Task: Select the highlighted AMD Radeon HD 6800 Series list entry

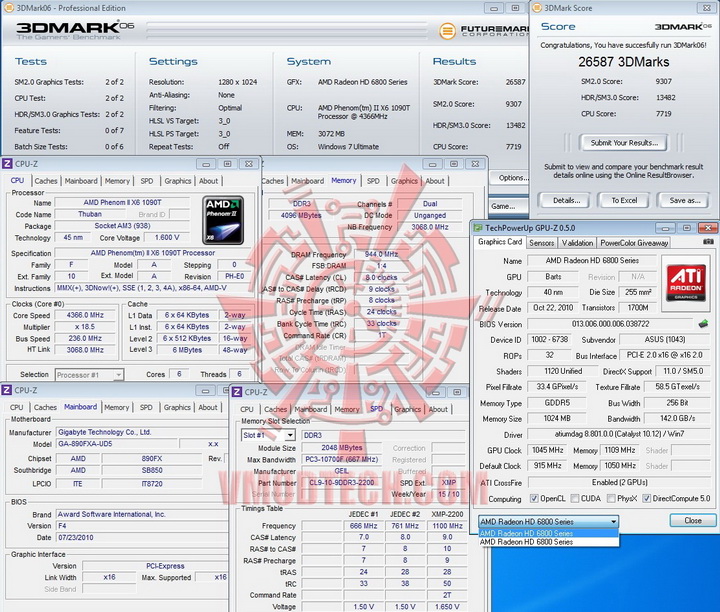Action: tap(549, 533)
